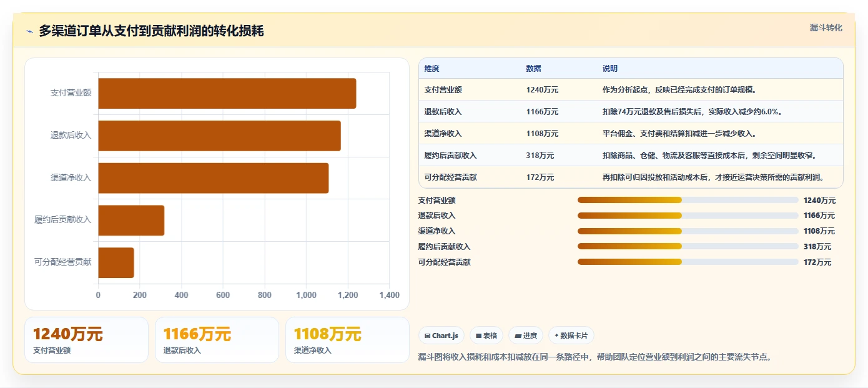Click the 可分配经营贡献 progress bar
Screen dimensions: 868x388
(x=688, y=262)
